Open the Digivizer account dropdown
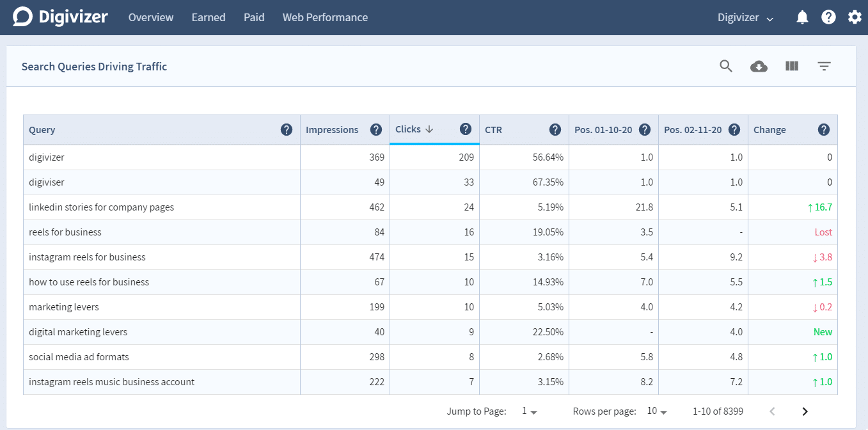The image size is (868, 430). coord(745,17)
